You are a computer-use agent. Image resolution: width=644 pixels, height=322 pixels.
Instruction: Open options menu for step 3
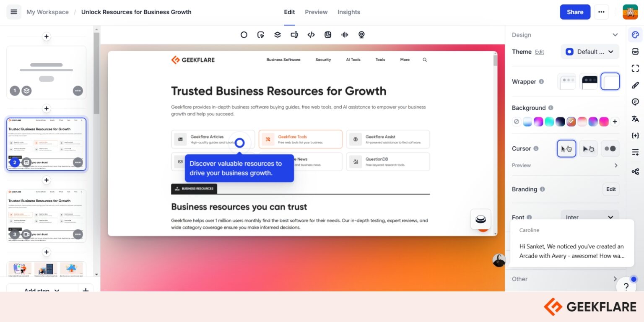78,234
